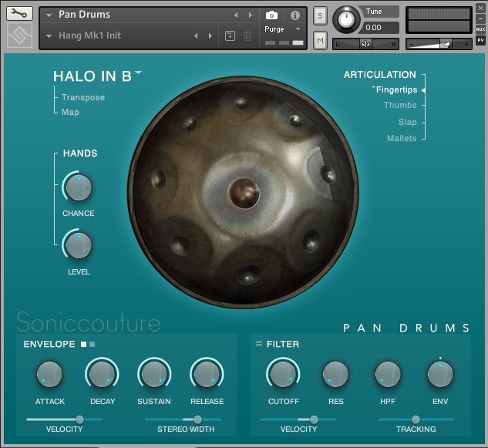Screen dimensions: 488x448
Task: Click the minus minimize view button
Action: [480, 19]
